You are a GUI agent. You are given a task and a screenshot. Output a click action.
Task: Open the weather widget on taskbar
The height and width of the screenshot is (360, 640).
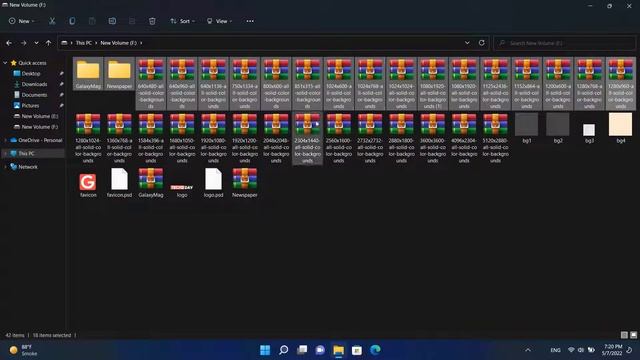pos(24,350)
